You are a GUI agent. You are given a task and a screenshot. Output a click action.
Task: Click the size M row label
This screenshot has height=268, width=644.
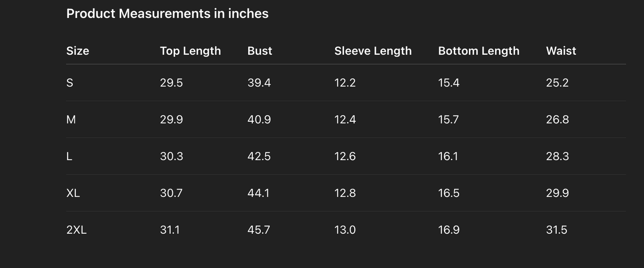(71, 120)
